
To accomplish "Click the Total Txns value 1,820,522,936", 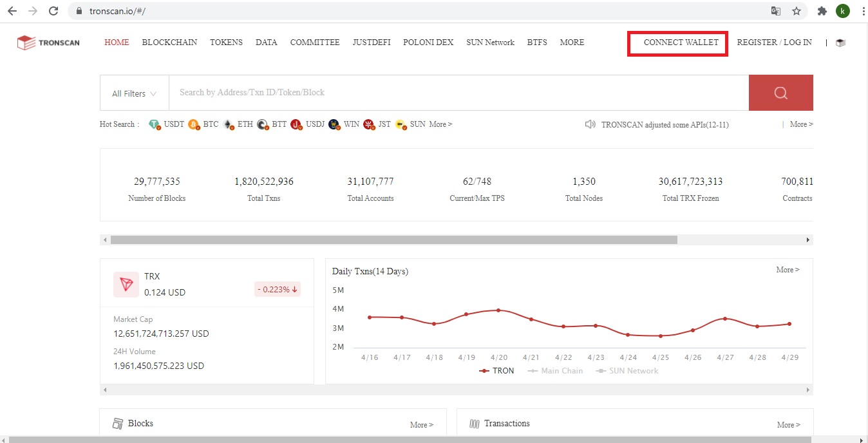I will click(264, 182).
